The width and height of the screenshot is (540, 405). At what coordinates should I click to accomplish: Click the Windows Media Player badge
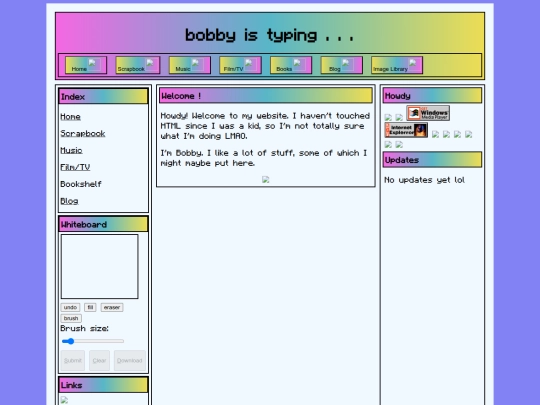(x=428, y=113)
